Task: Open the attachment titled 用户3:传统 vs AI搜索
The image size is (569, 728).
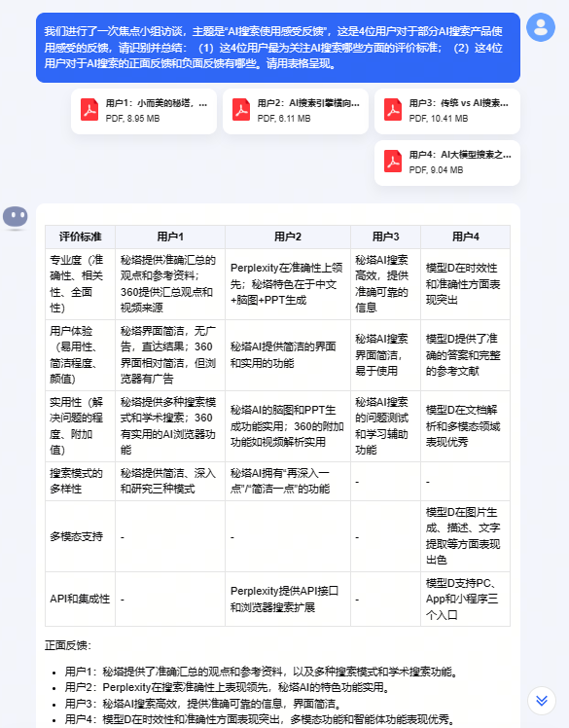Action: (447, 111)
